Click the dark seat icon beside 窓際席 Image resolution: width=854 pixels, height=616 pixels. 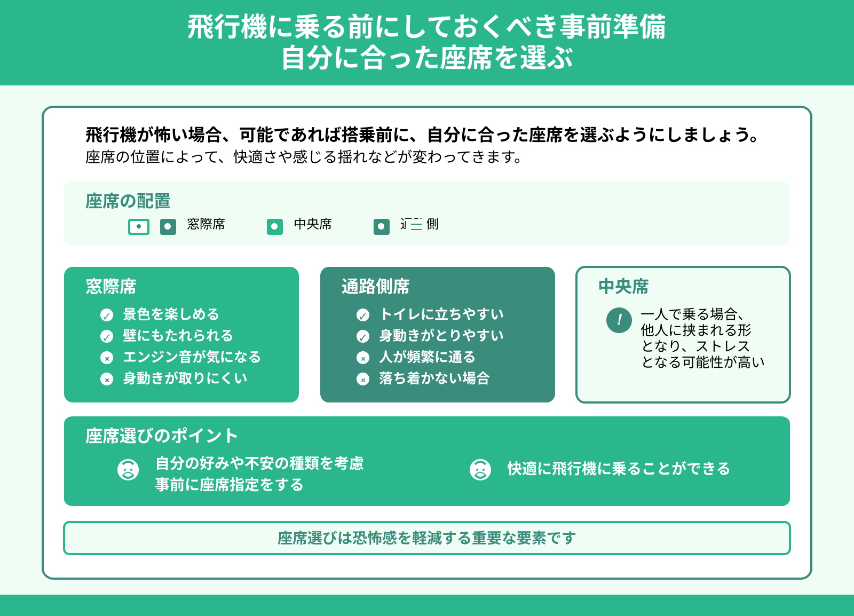click(x=168, y=227)
